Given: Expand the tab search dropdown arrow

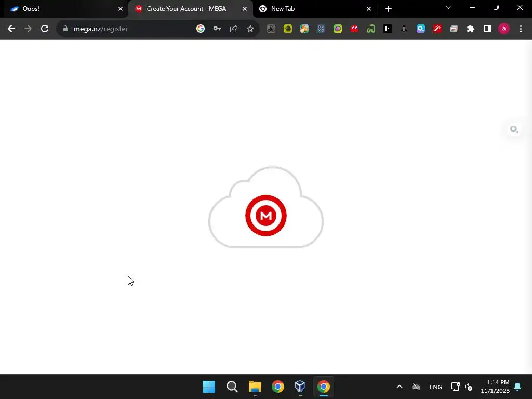Looking at the screenshot, I should point(448,7).
